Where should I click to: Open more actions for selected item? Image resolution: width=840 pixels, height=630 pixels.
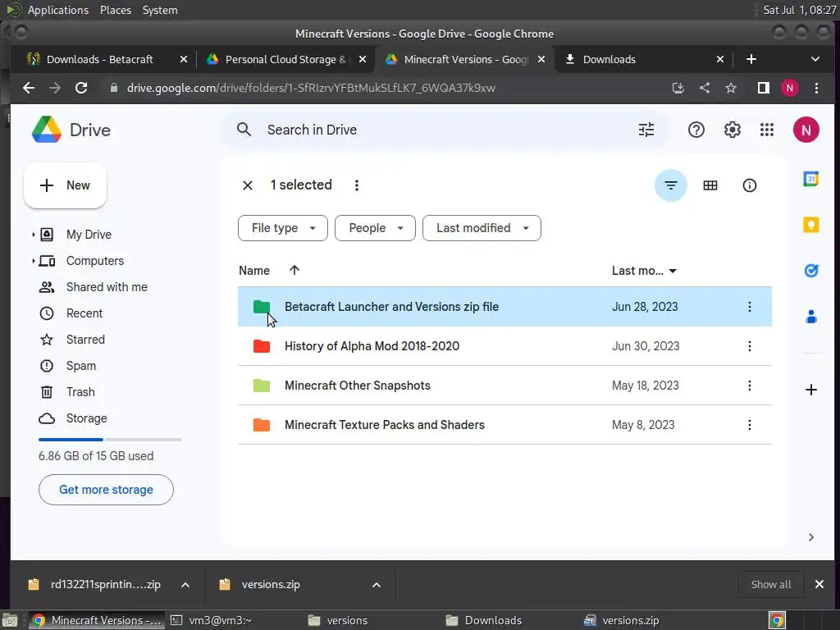pyautogui.click(x=356, y=185)
